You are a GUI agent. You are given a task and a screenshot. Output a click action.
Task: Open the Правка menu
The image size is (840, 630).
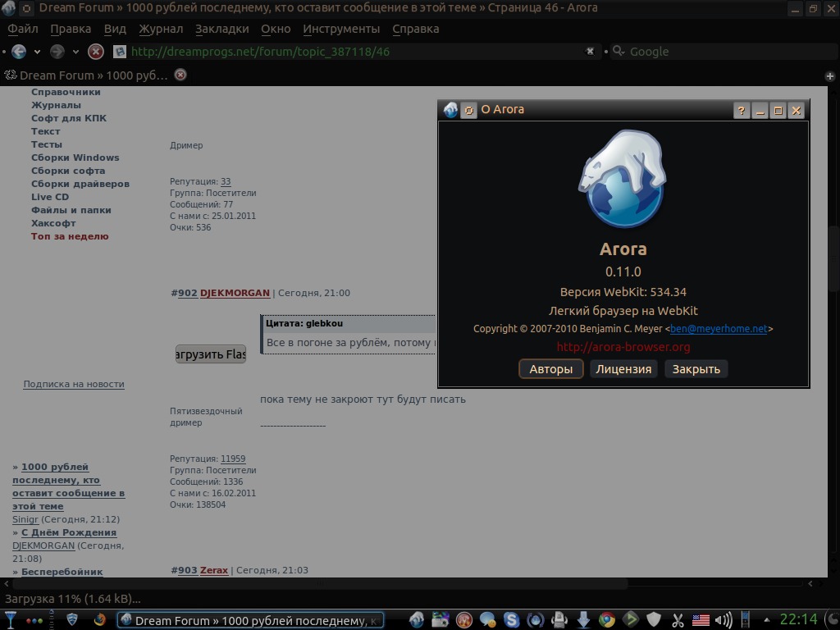pos(71,29)
